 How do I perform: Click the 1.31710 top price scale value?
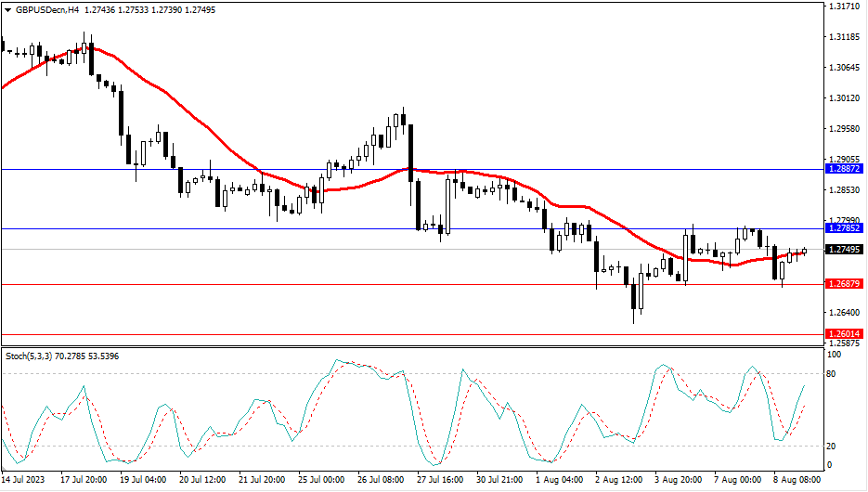(843, 6)
